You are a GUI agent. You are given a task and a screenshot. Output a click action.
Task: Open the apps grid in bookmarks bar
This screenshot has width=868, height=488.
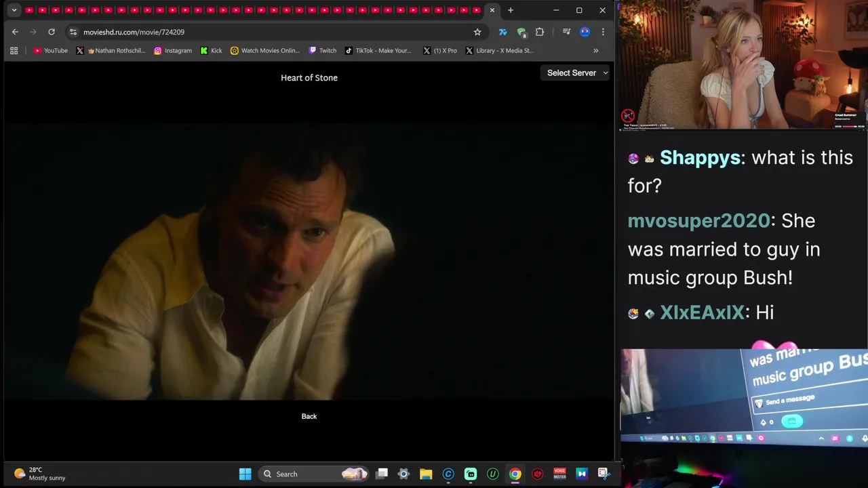14,50
